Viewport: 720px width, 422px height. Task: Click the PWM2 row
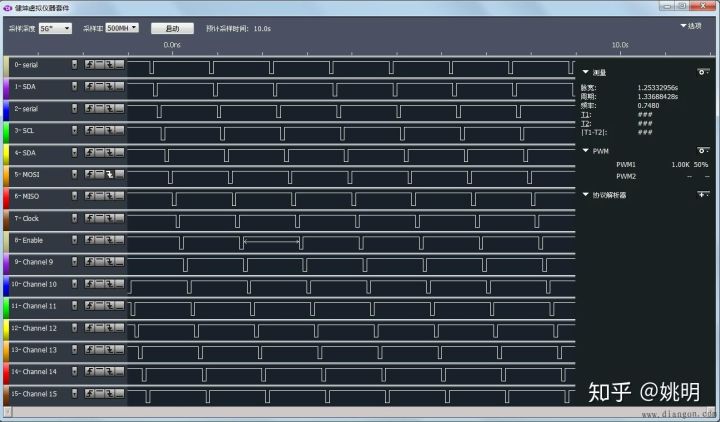(662, 176)
